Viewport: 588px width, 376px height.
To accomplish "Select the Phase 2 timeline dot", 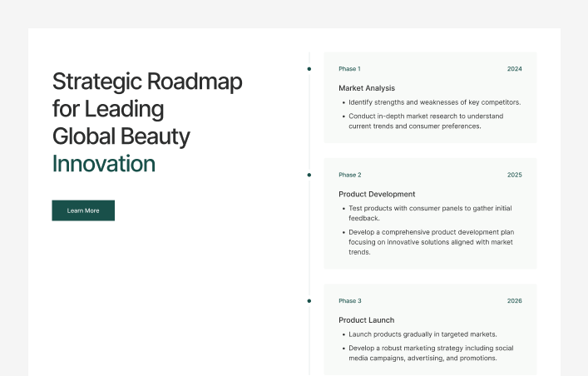I will [309, 175].
